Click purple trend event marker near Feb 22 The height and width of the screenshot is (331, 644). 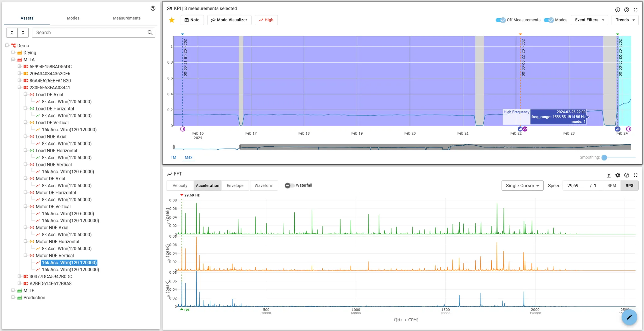525,129
